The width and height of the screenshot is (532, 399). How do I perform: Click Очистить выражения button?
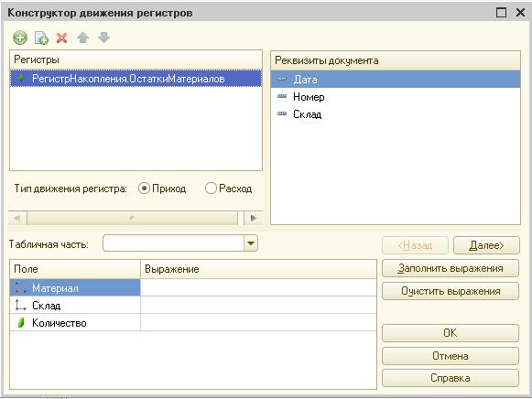(x=451, y=291)
